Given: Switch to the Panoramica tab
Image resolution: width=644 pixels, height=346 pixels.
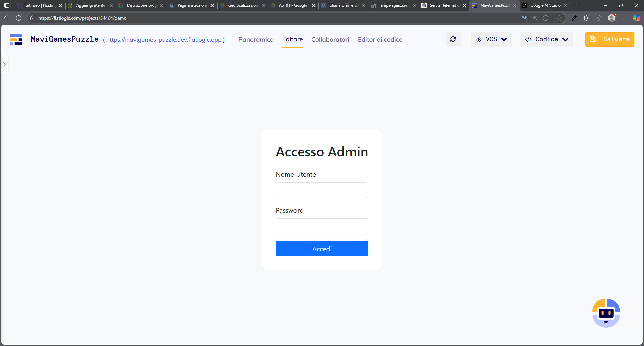Looking at the screenshot, I should pyautogui.click(x=256, y=40).
